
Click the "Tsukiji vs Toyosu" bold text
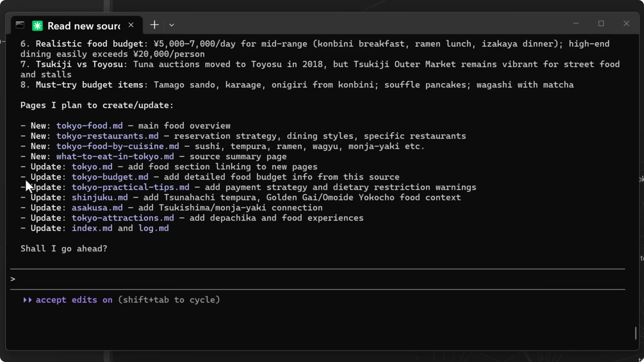[79, 64]
